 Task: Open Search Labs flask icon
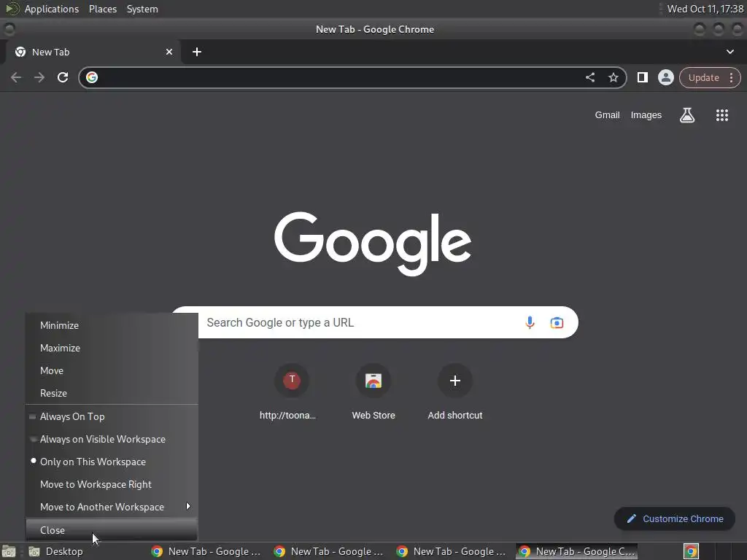(686, 114)
